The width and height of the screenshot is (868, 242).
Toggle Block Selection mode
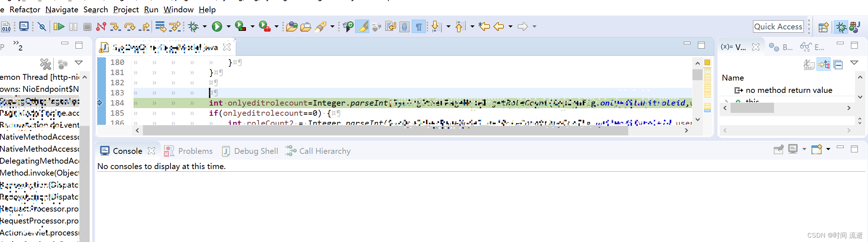(404, 26)
